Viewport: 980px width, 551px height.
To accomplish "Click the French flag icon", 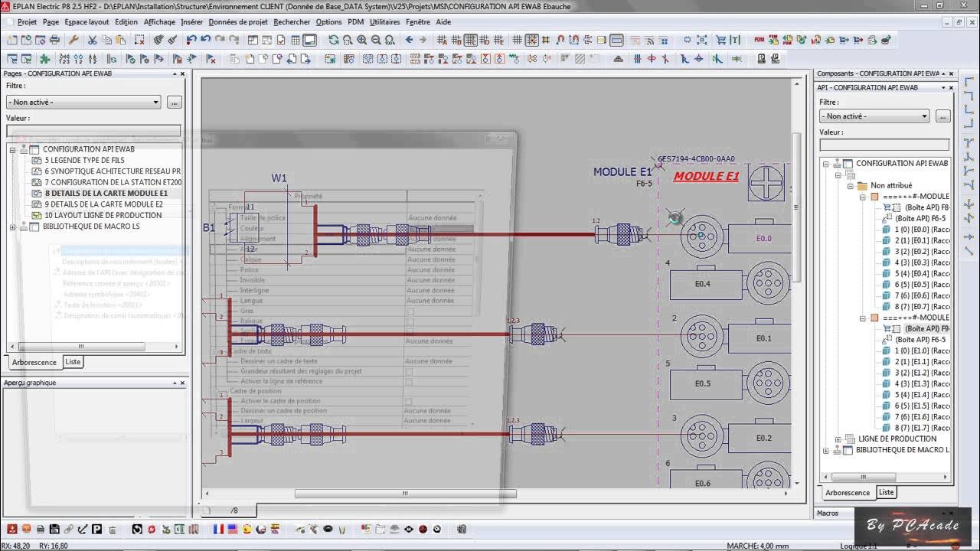I will click(218, 529).
